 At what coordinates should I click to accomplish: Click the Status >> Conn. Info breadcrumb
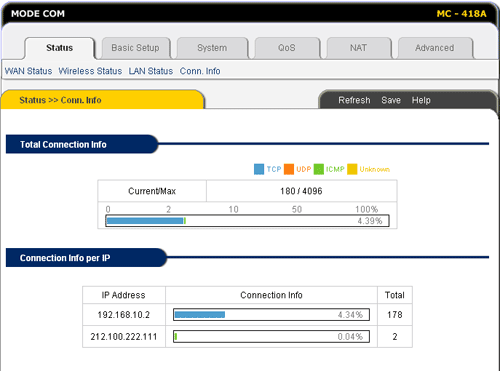[x=60, y=100]
